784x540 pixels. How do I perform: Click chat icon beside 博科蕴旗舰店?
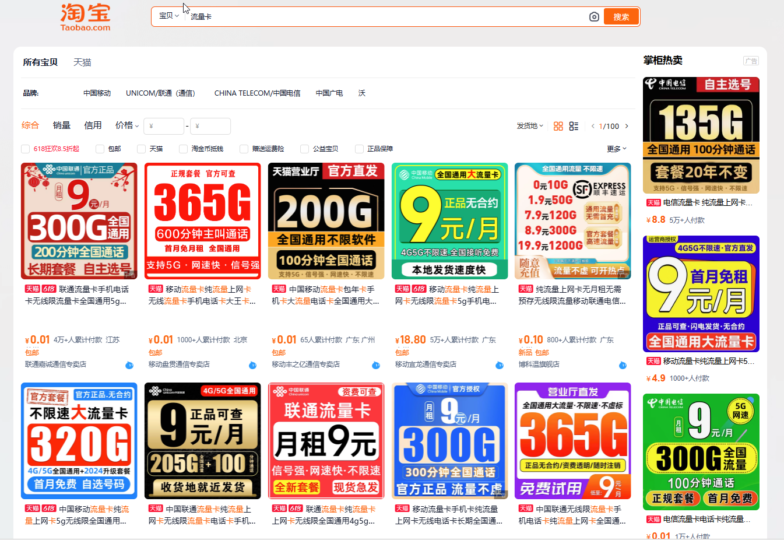click(x=622, y=365)
